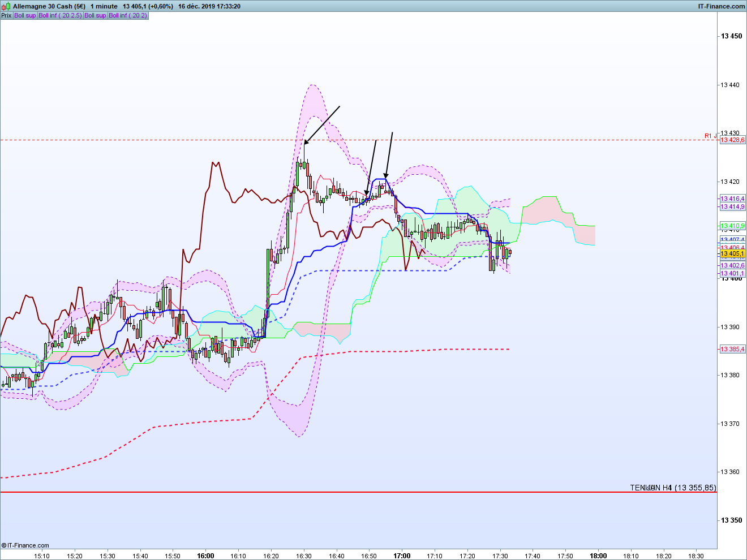Click the 18:00 time axis label

pos(598,556)
